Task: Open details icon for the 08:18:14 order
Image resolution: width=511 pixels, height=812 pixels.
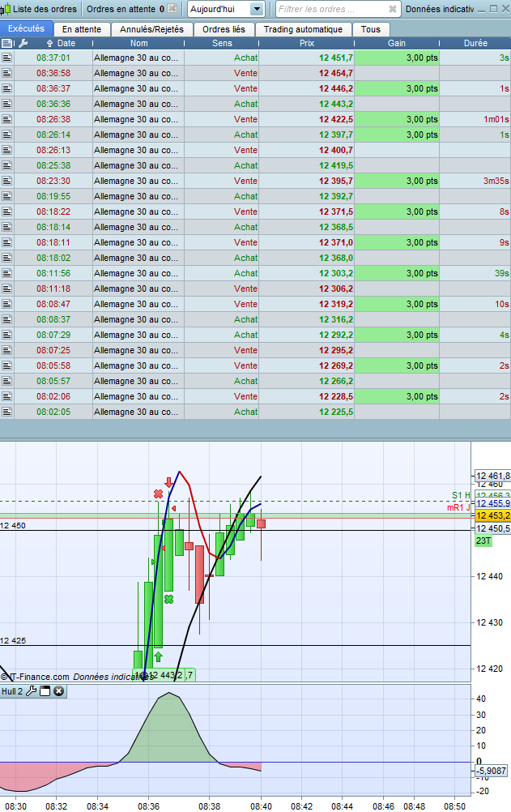Action: coord(6,227)
